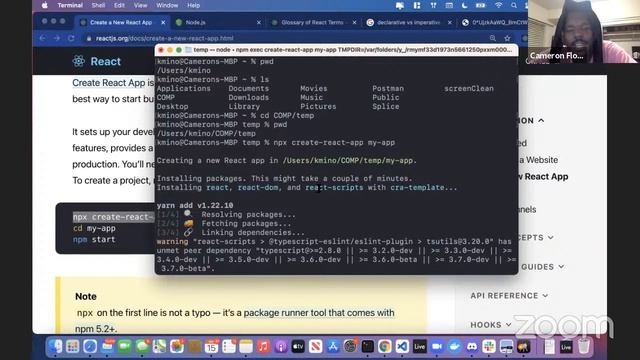Open Terminal icon in the dock

click(367, 347)
